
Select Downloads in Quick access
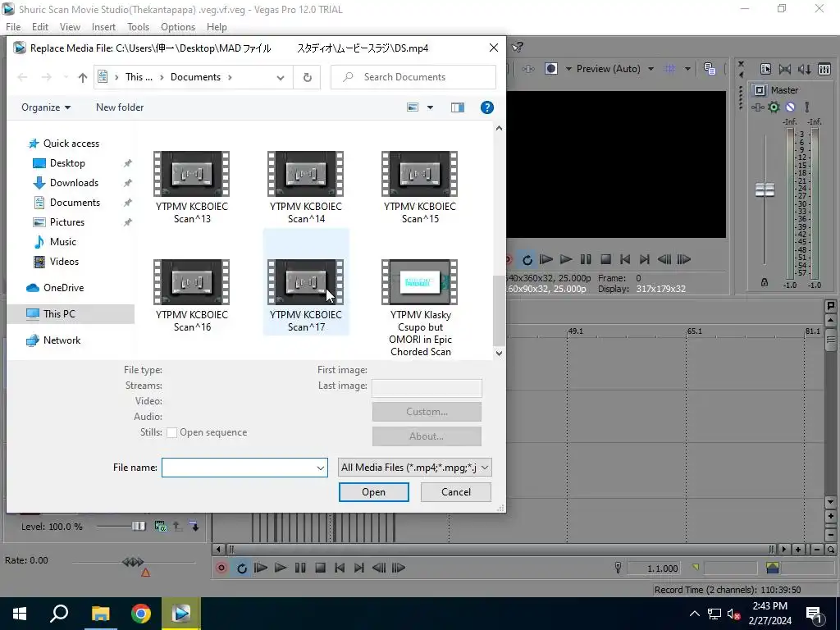[x=74, y=183]
